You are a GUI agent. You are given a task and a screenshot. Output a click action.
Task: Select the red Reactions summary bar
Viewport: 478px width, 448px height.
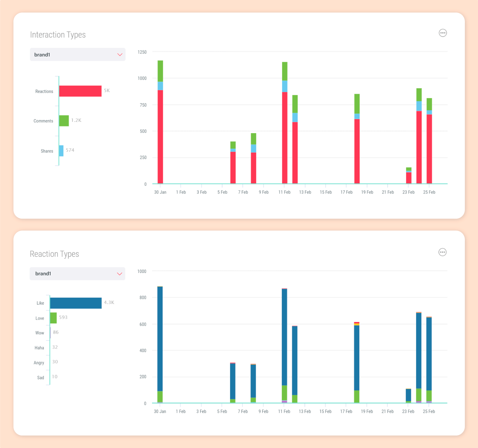coord(80,91)
